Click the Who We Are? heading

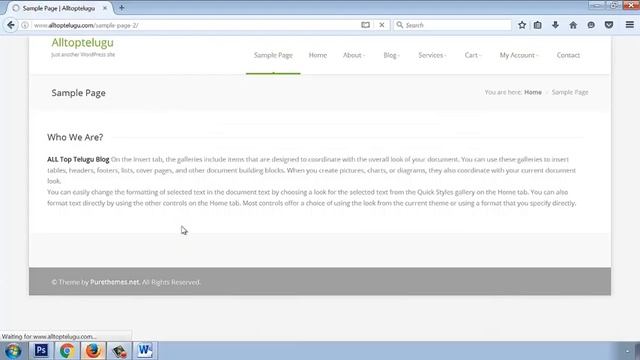(x=75, y=137)
